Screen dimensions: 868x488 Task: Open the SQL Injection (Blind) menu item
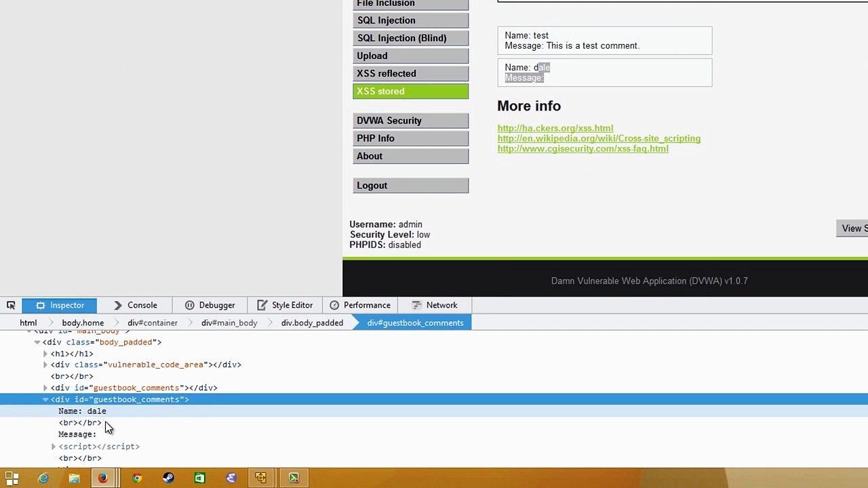[x=410, y=38]
